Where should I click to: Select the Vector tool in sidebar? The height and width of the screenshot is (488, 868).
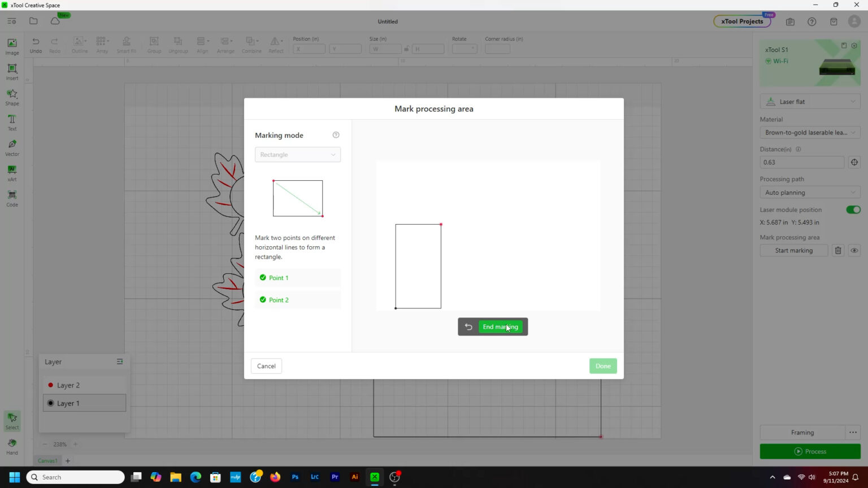click(x=12, y=147)
